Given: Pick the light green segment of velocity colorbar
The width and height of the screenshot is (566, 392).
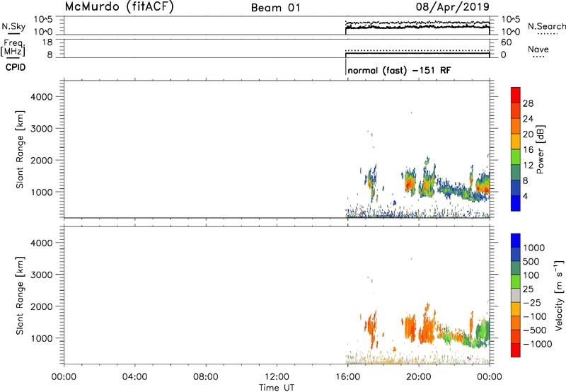Looking at the screenshot, I should point(516,282).
